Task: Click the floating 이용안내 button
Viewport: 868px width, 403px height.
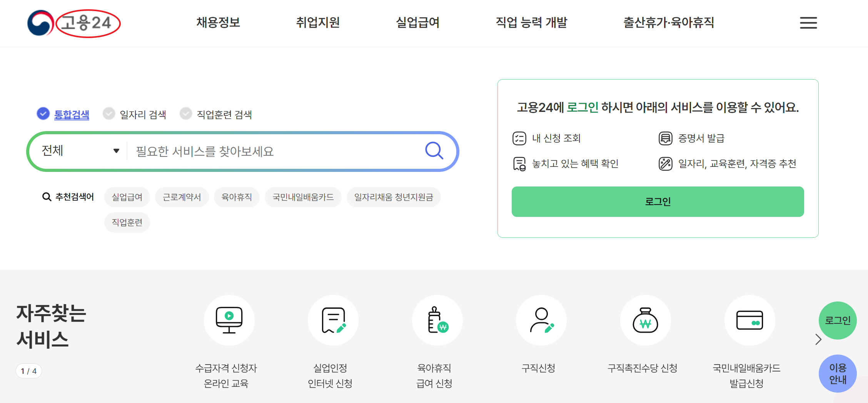Action: click(838, 373)
